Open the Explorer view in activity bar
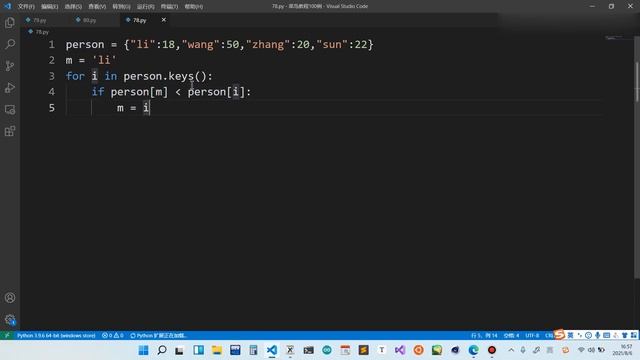 10,22
